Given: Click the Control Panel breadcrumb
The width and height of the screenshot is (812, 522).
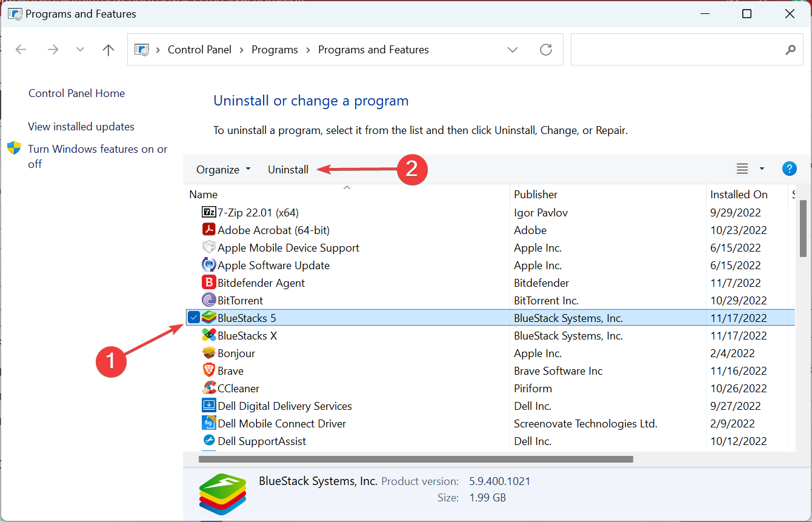Looking at the screenshot, I should (199, 50).
